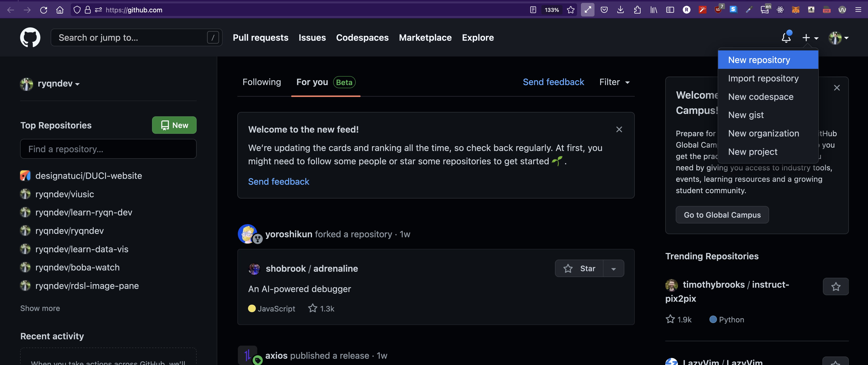Star the shobrook/adrenaline repository
The width and height of the screenshot is (868, 365).
(x=579, y=269)
